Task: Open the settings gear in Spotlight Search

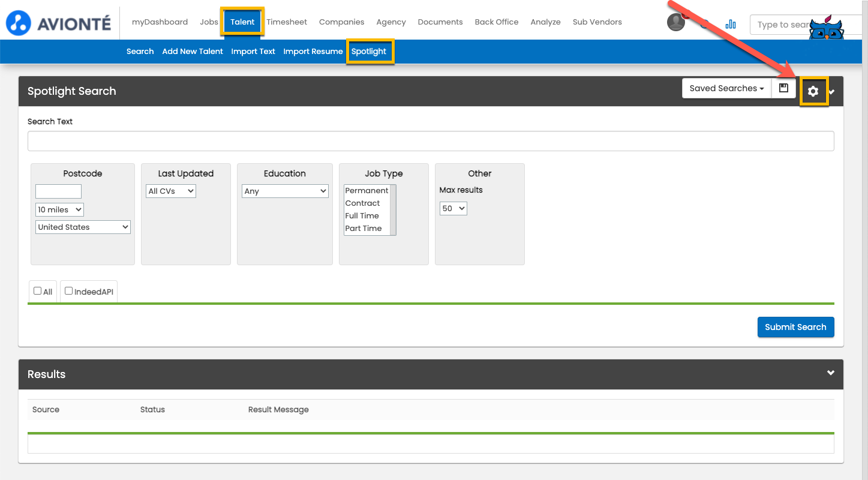Action: 813,91
